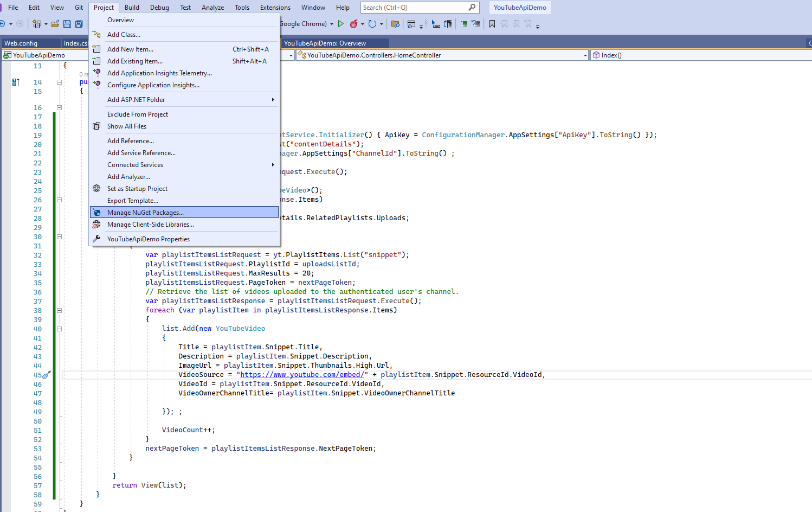The height and width of the screenshot is (512, 812).
Task: Click the Save All icon
Action: tap(79, 24)
